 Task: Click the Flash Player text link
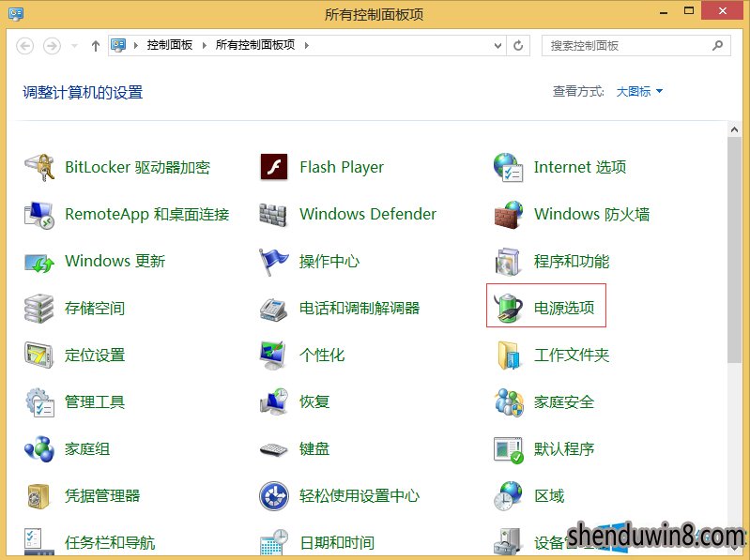pos(342,167)
